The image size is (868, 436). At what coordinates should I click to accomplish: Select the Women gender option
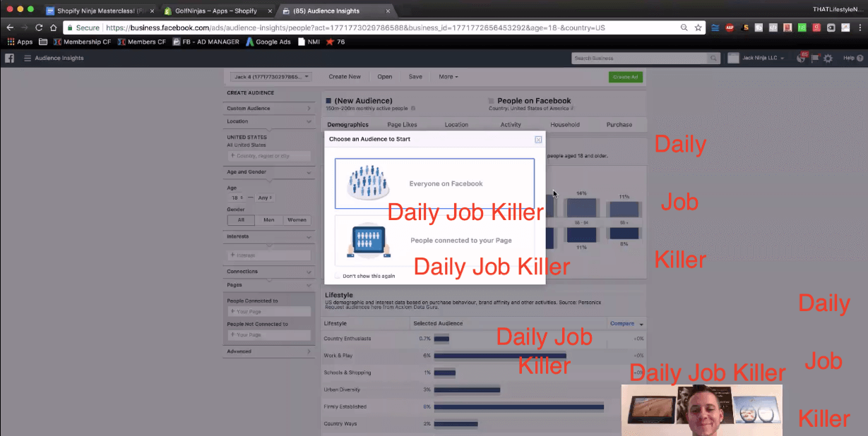pos(297,220)
